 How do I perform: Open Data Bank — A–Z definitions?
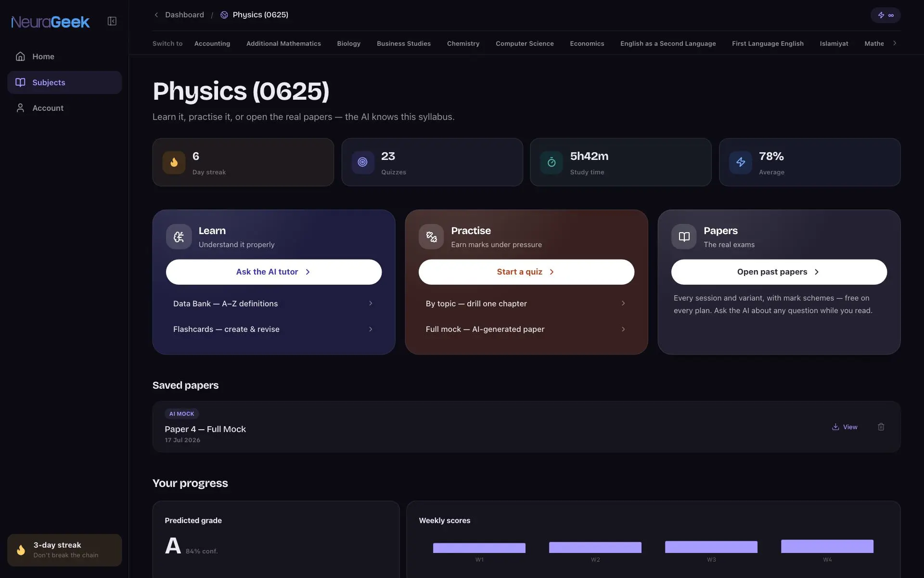tap(274, 303)
